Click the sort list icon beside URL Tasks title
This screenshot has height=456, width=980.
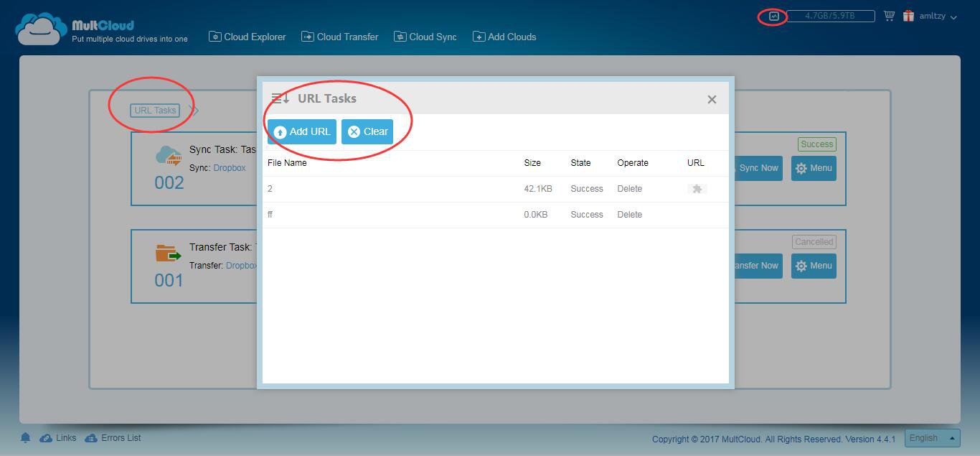pyautogui.click(x=281, y=98)
